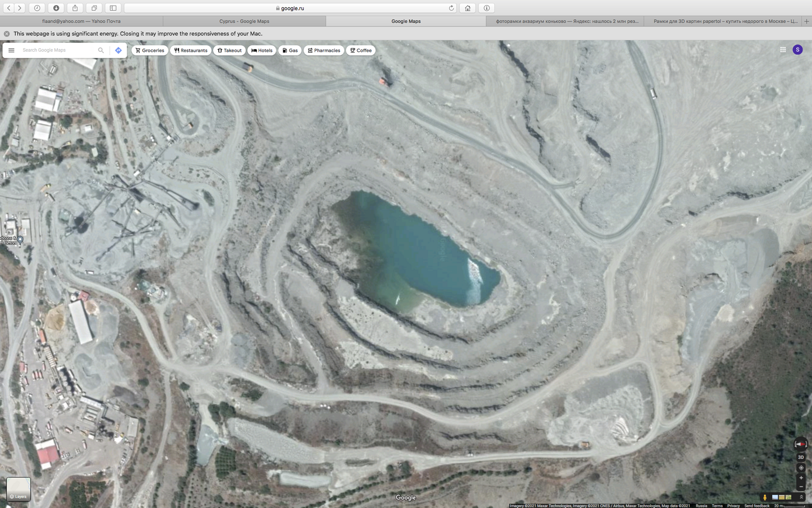Toggle the 3D view mode

click(801, 458)
